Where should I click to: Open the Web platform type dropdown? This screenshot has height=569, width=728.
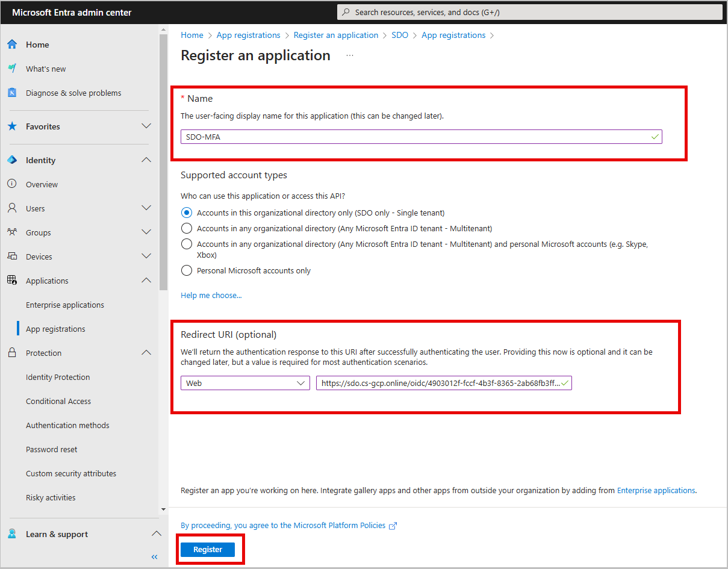(245, 383)
